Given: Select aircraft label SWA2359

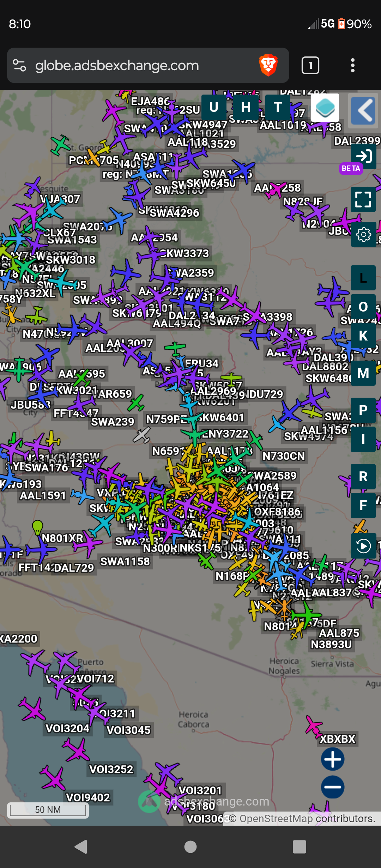Looking at the screenshot, I should point(190,273).
